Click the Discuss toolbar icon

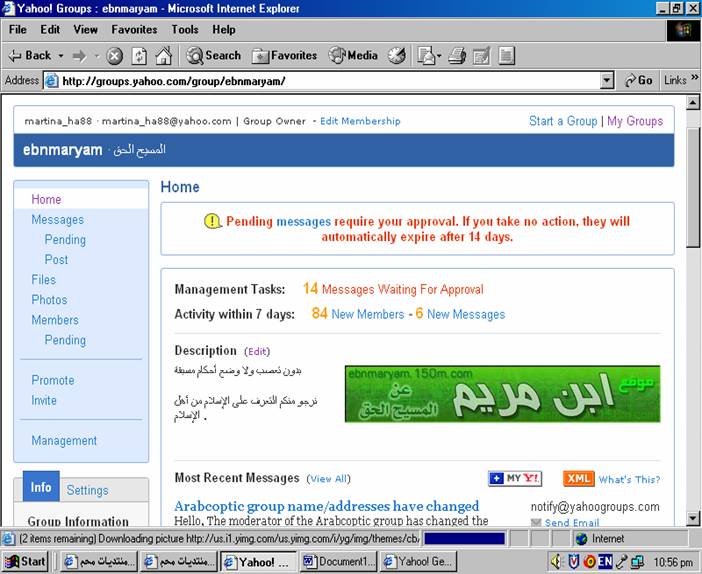pos(506,56)
